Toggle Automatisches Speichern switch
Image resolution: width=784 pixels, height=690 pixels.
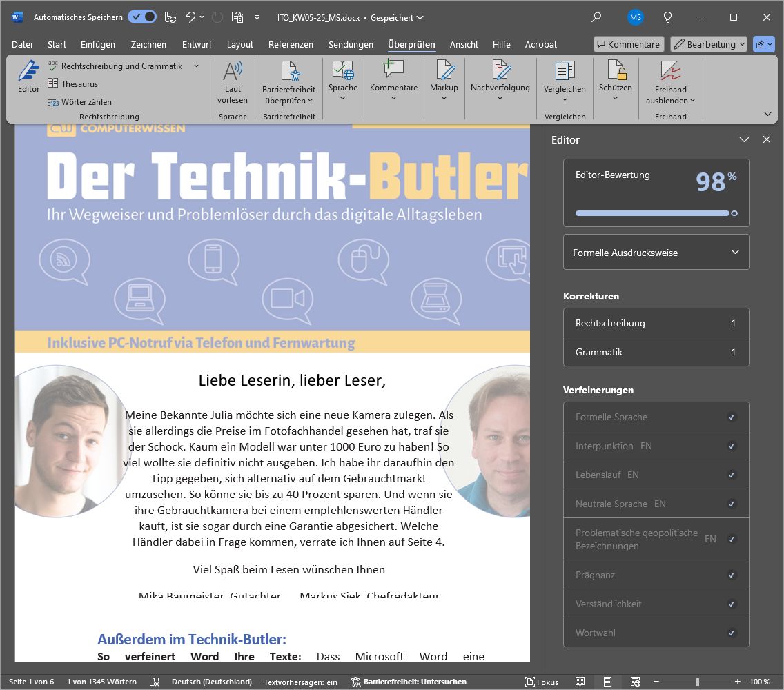click(142, 17)
